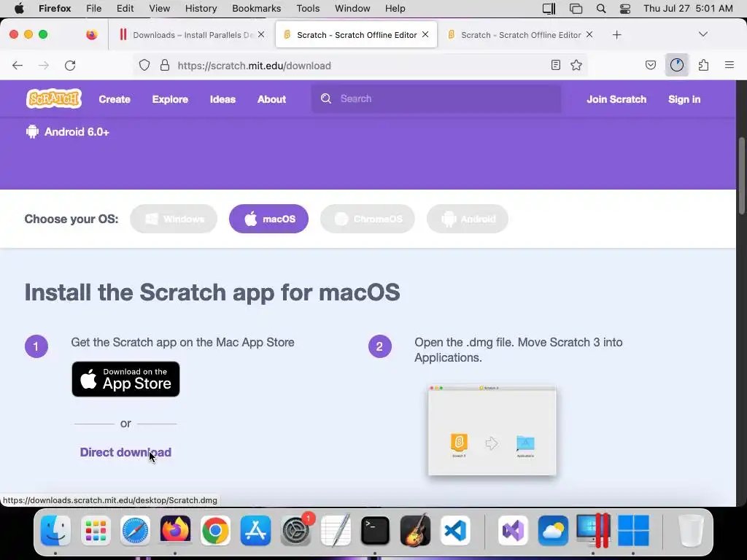Open the extensions puzzle-piece icon

pyautogui.click(x=704, y=65)
